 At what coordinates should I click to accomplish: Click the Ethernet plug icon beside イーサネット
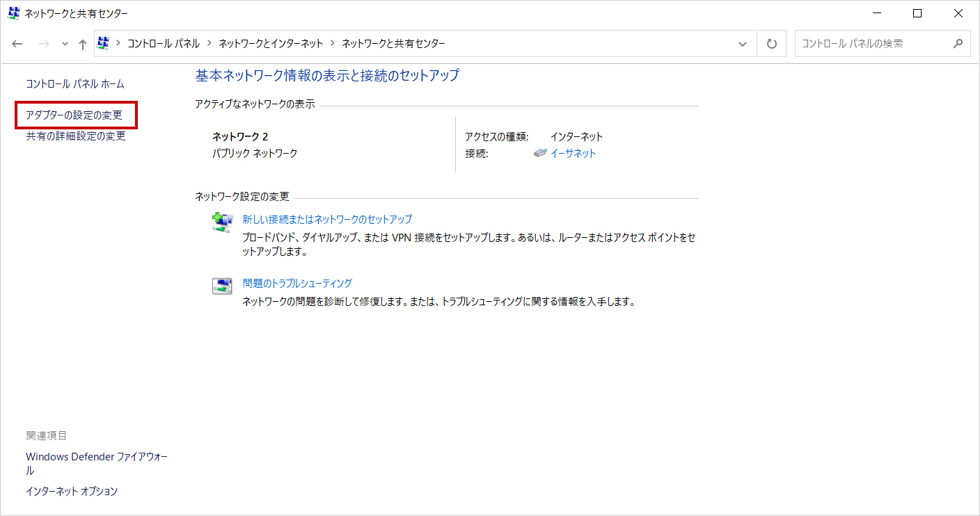[x=540, y=154]
